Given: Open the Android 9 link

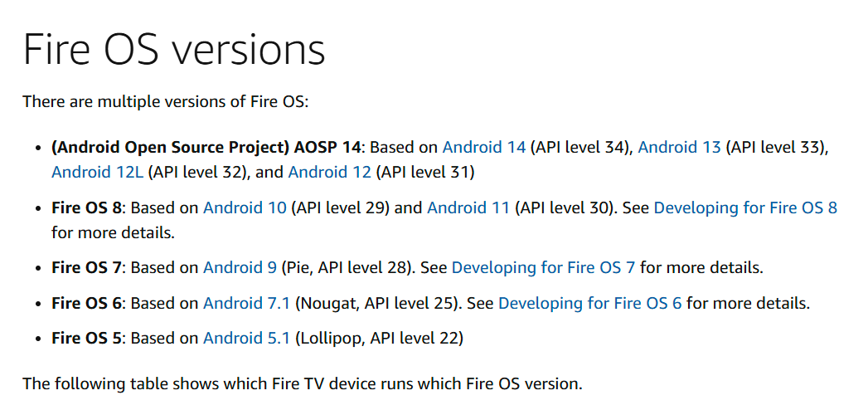Looking at the screenshot, I should tap(240, 268).
